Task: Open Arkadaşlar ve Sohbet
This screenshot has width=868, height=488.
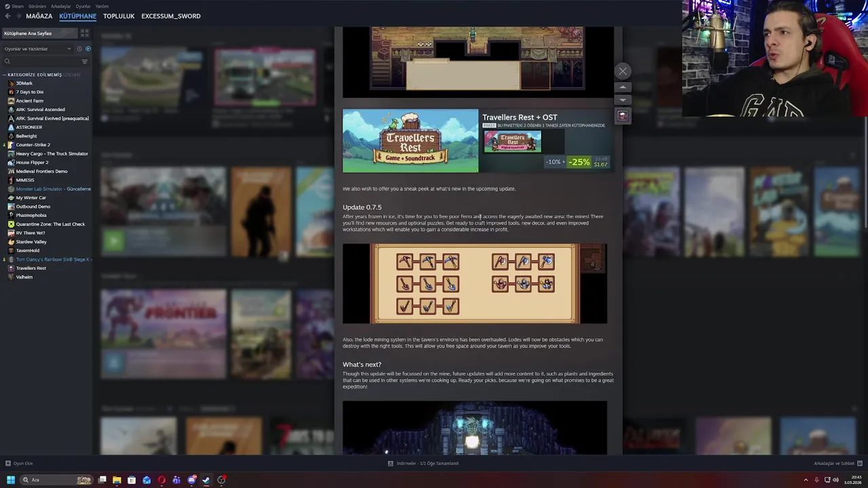Action: [x=837, y=464]
